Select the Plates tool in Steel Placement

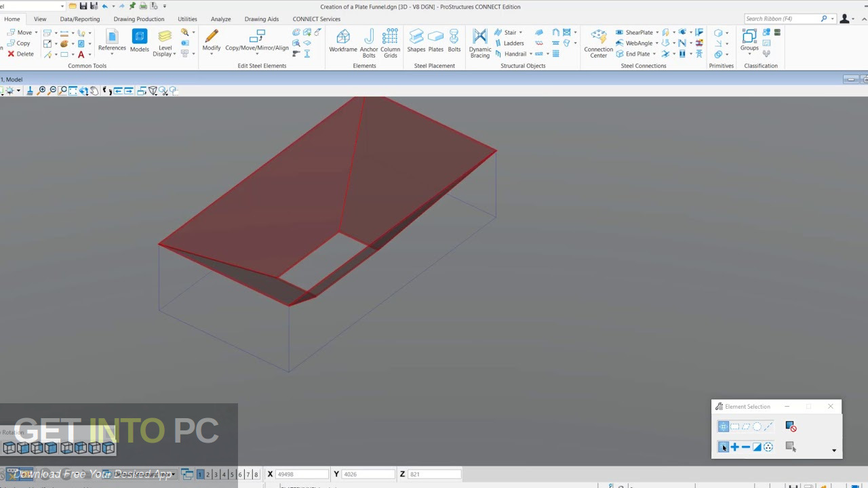[x=435, y=41]
